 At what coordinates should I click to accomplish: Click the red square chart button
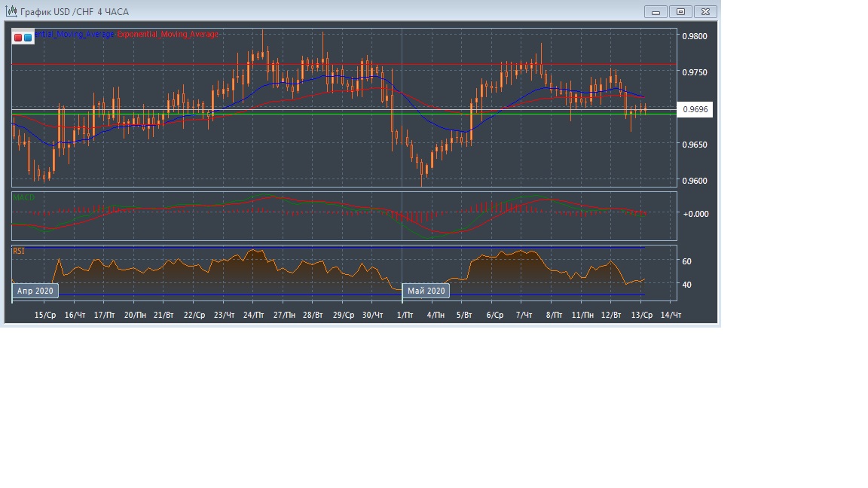coord(18,37)
